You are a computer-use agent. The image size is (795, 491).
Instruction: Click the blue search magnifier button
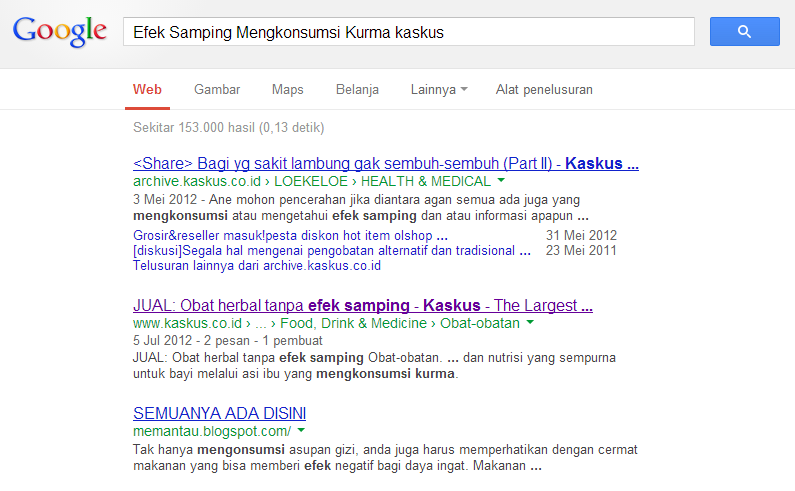point(744,31)
